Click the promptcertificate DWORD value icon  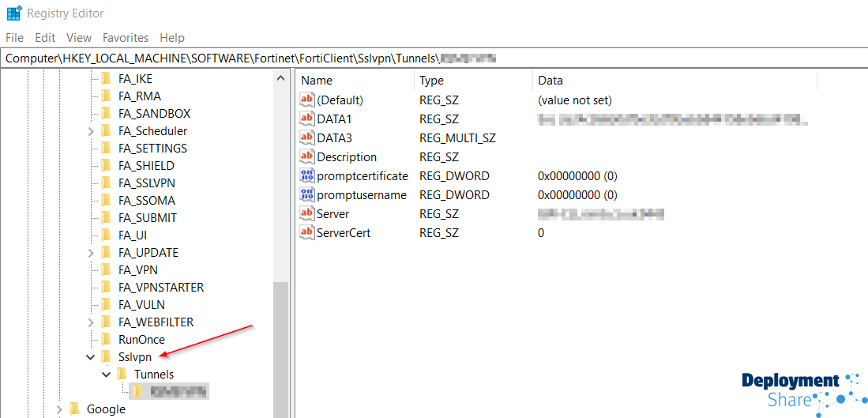coord(306,176)
